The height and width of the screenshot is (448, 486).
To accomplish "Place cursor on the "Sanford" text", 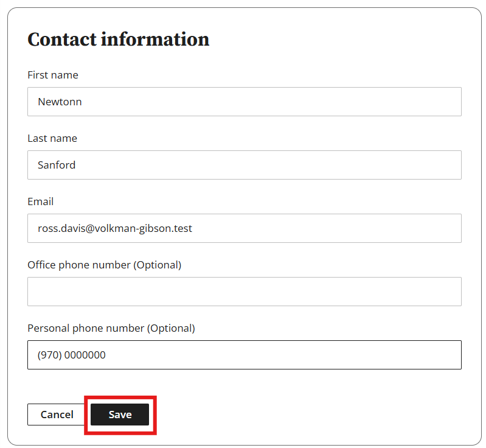I will [57, 165].
